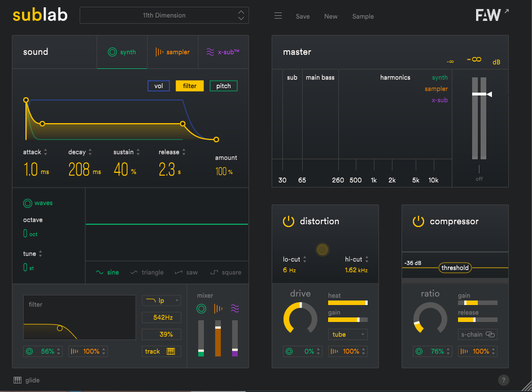This screenshot has width=532, height=392.
Task: Click the attack stepper arrows
Action: [46, 152]
